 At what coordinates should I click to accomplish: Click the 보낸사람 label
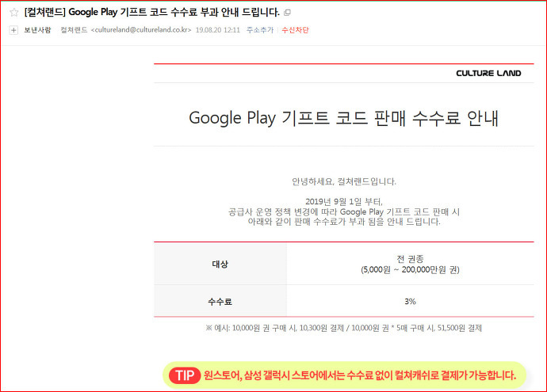click(37, 30)
